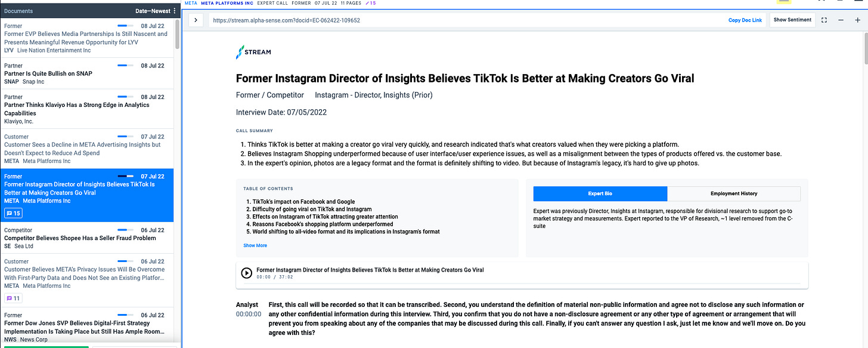This screenshot has height=348, width=868.
Task: Click the relevance bar on Snap Inc document
Action: click(126, 66)
